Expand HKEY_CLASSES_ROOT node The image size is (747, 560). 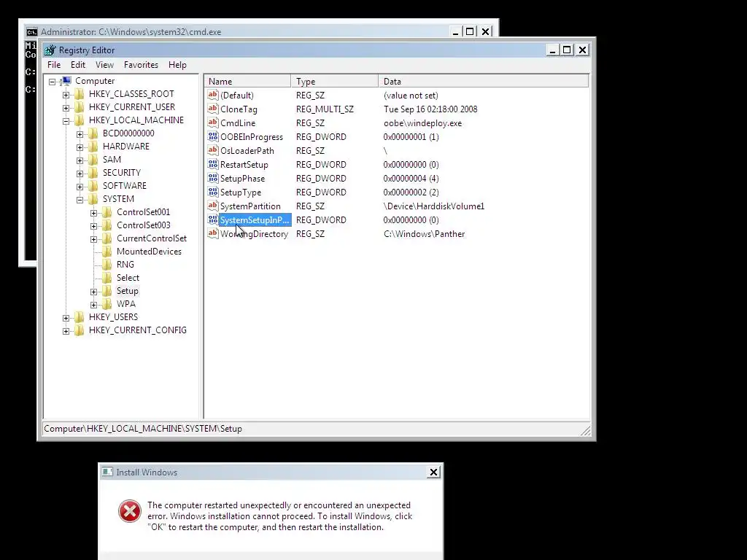pos(66,94)
